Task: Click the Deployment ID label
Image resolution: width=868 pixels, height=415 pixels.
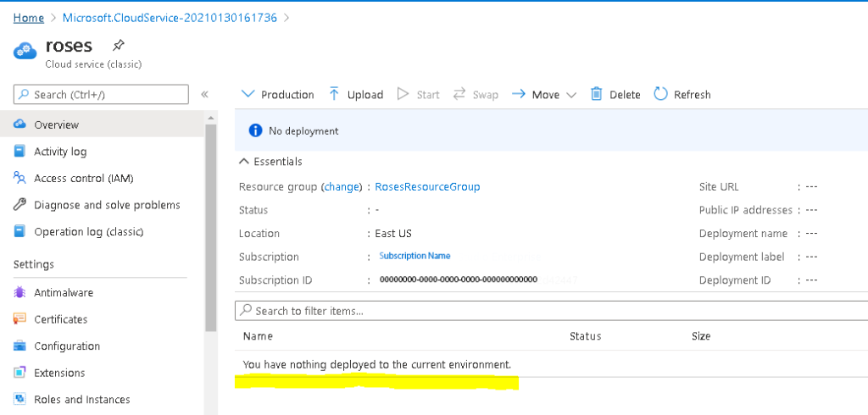Action: pos(735,280)
